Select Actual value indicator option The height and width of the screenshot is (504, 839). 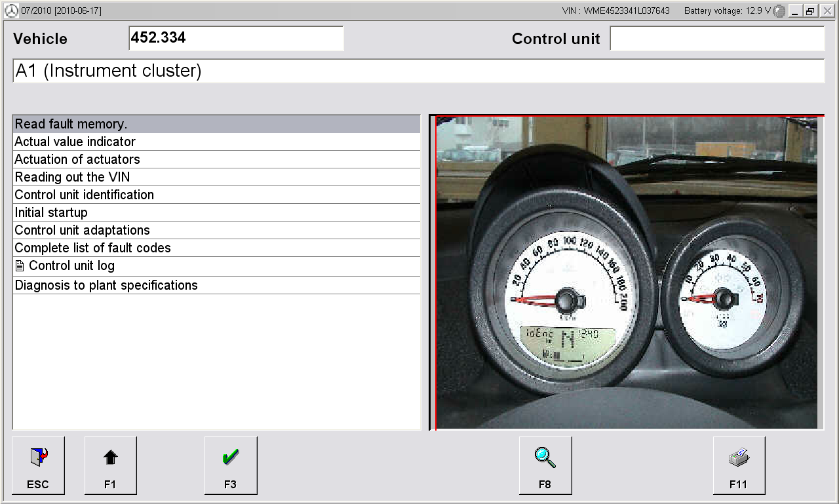point(216,142)
